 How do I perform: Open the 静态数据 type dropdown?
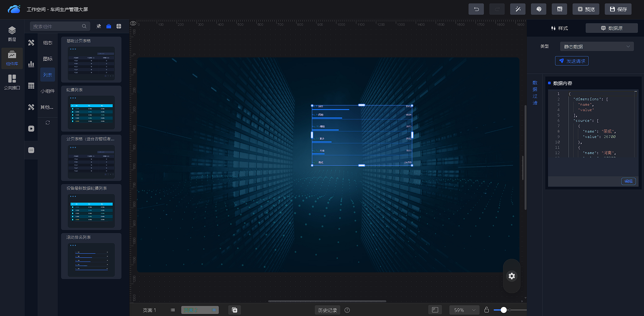tap(596, 46)
